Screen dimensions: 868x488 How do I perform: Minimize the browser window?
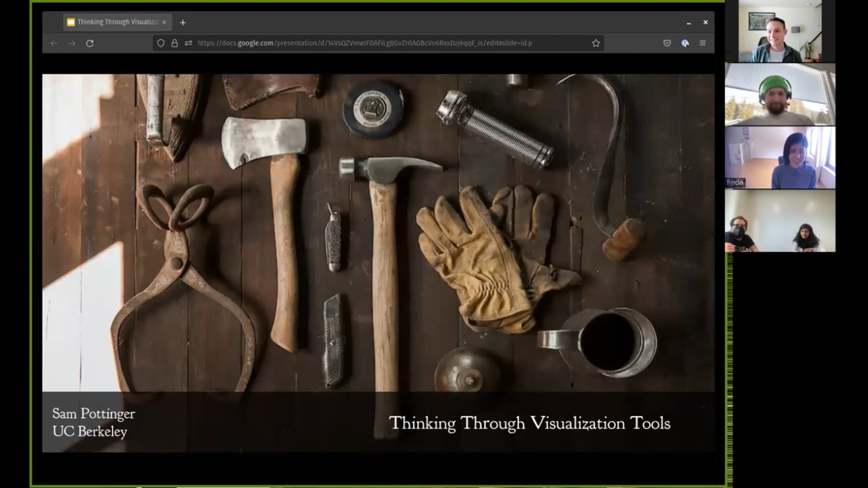tap(689, 23)
